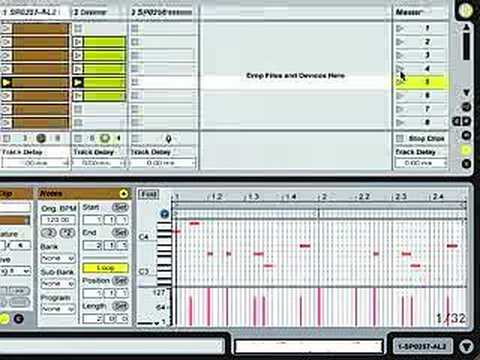This screenshot has width=480, height=360.
Task: Click track 1's Track Delay value field
Action: tap(35, 163)
